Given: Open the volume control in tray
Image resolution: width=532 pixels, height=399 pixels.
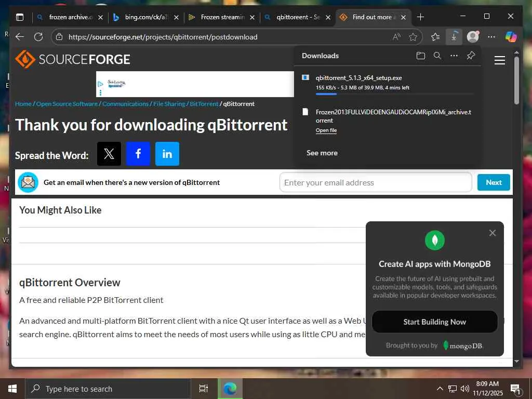Looking at the screenshot, I should coord(465,389).
